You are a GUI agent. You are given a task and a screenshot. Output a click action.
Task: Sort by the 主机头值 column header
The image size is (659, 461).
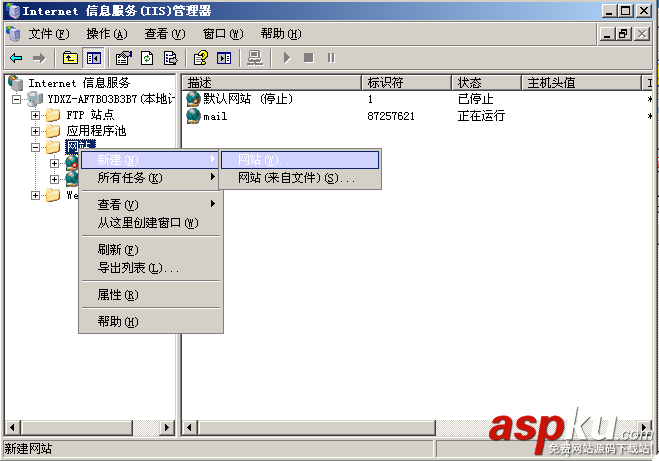(582, 83)
